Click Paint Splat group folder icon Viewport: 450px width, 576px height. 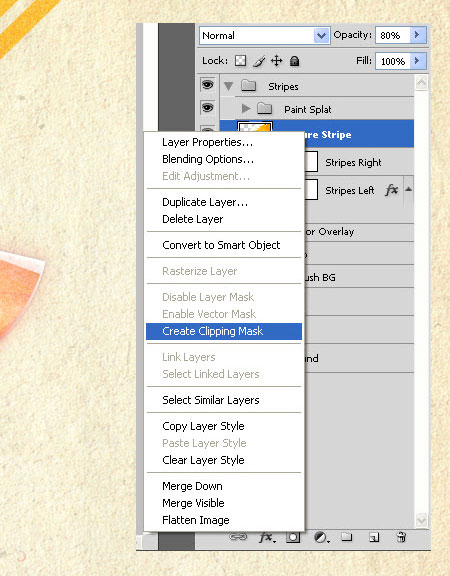pyautogui.click(x=264, y=109)
